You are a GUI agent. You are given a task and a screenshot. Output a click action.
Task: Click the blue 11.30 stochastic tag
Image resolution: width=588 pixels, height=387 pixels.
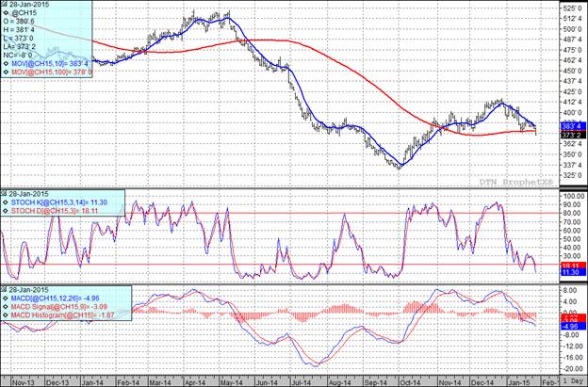pos(573,272)
